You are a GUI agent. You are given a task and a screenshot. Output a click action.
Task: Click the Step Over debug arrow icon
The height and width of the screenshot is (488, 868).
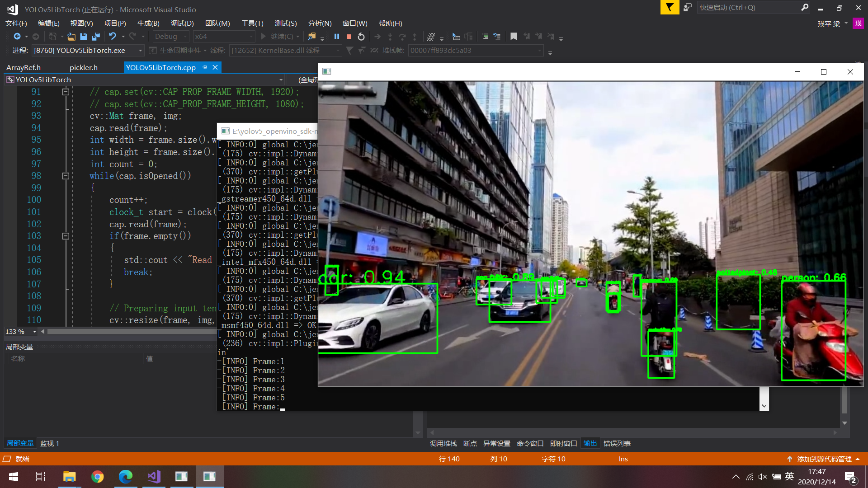click(x=402, y=37)
